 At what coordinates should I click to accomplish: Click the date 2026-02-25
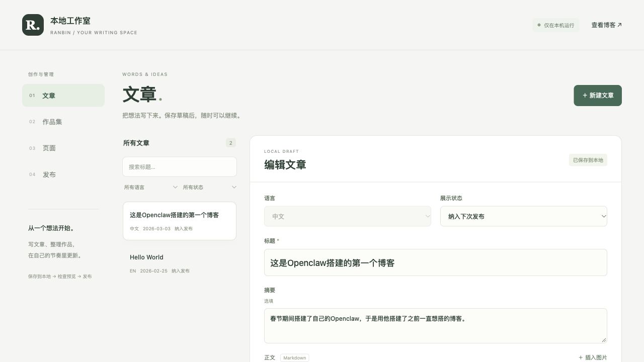[x=153, y=271]
